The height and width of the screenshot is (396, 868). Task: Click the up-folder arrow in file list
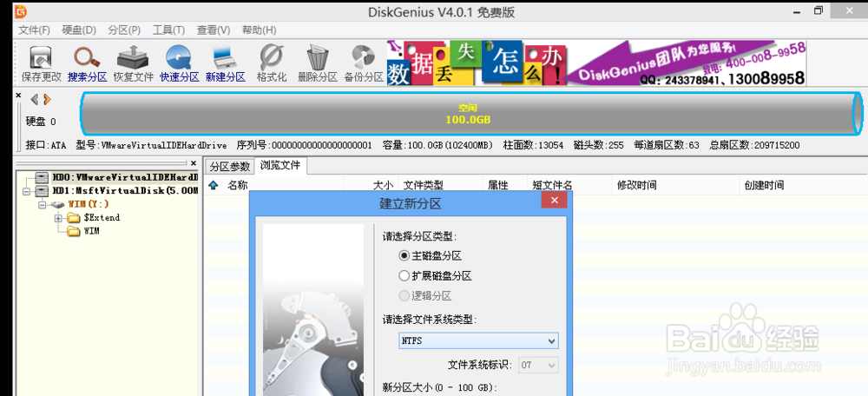click(214, 186)
